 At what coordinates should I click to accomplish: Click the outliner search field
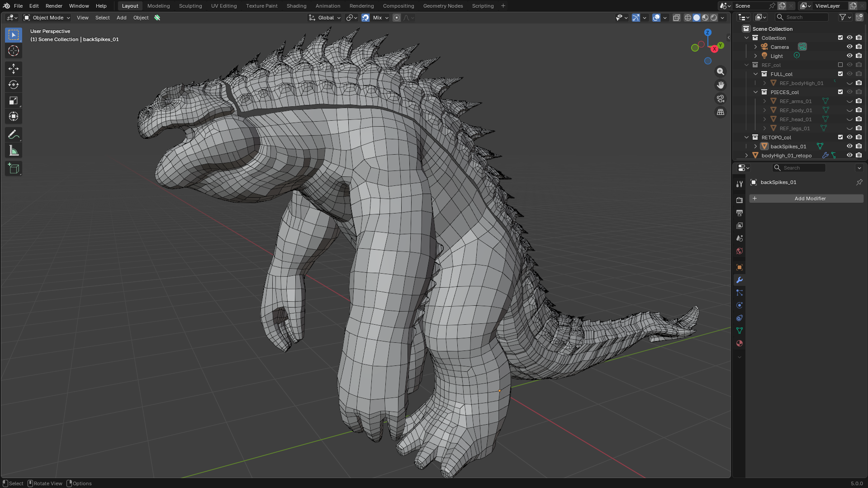[x=802, y=17]
